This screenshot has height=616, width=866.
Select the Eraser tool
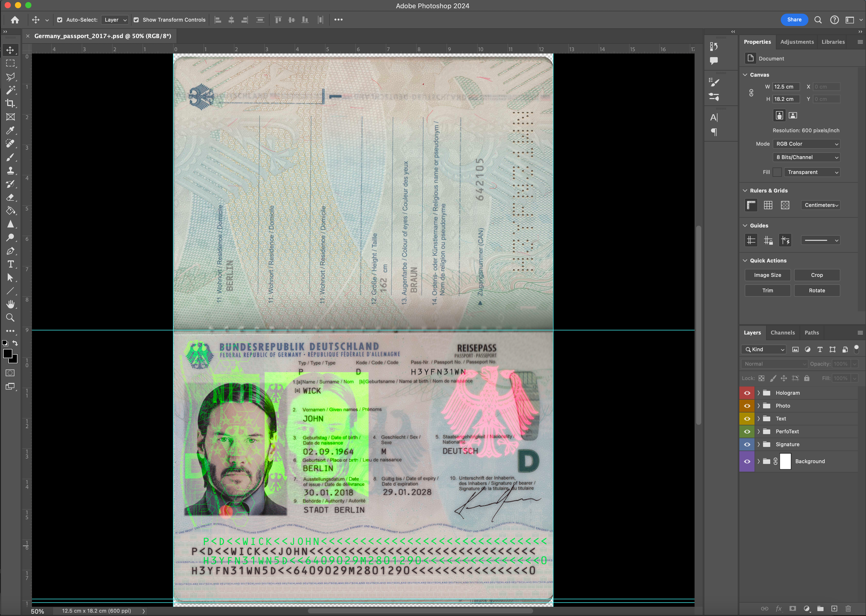(x=10, y=197)
